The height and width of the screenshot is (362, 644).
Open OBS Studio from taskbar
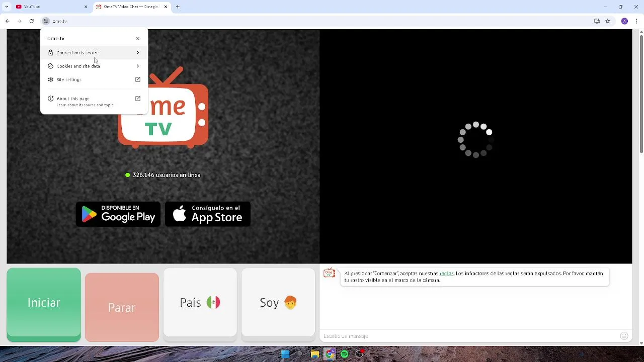359,354
